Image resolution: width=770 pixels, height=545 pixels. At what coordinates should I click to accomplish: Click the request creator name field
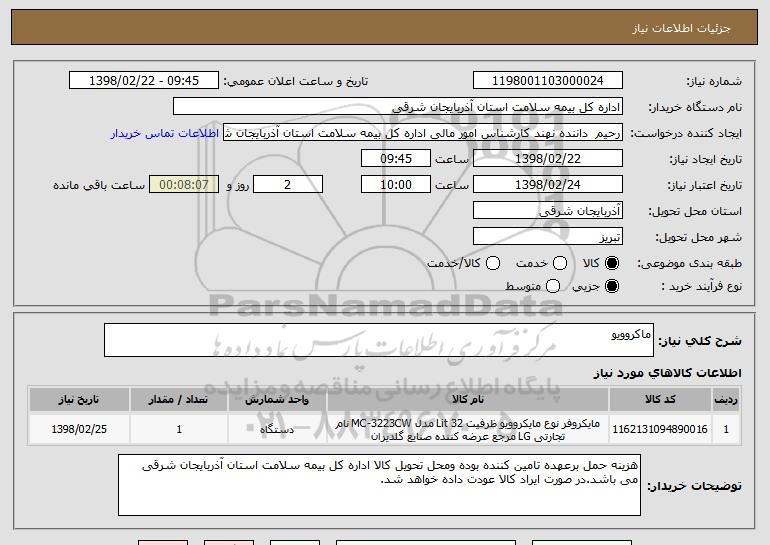(x=423, y=133)
